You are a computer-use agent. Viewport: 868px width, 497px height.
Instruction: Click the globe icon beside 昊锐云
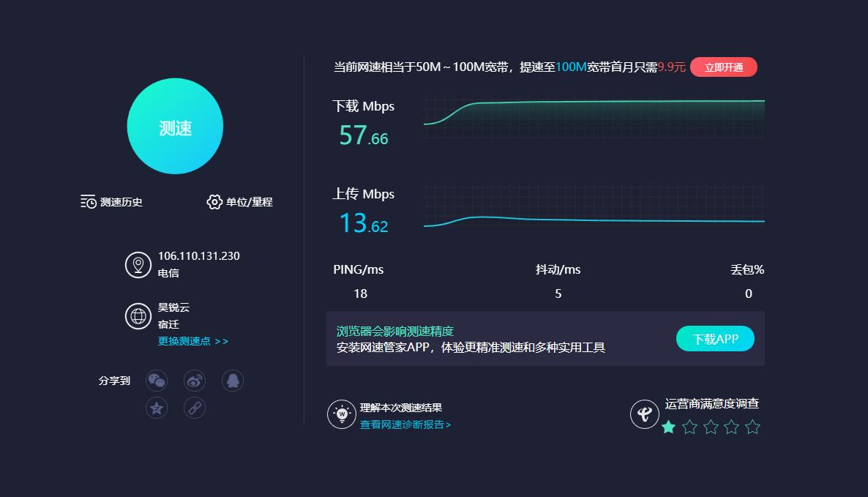138,316
